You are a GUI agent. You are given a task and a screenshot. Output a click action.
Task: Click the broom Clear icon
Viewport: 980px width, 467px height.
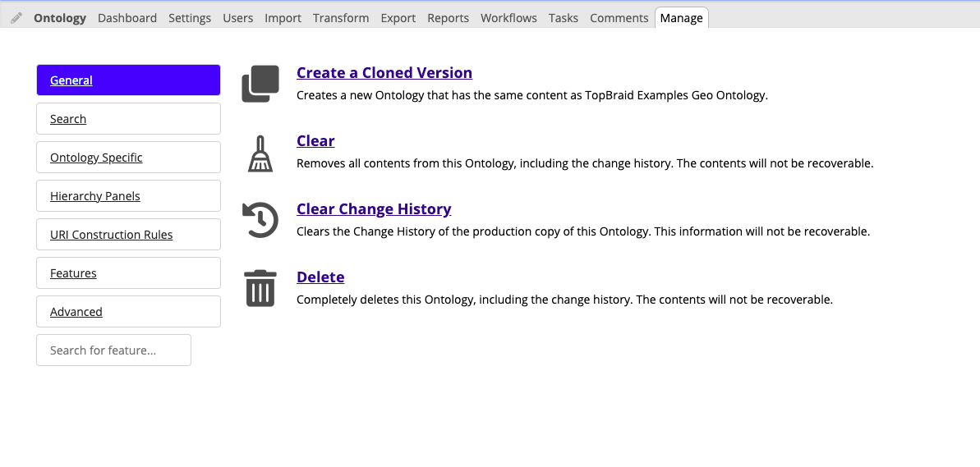click(x=260, y=153)
